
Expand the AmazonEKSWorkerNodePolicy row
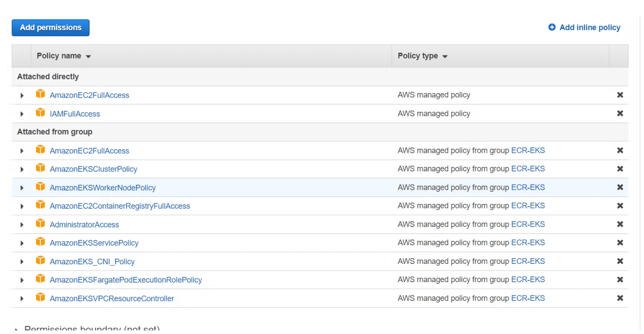(22, 188)
